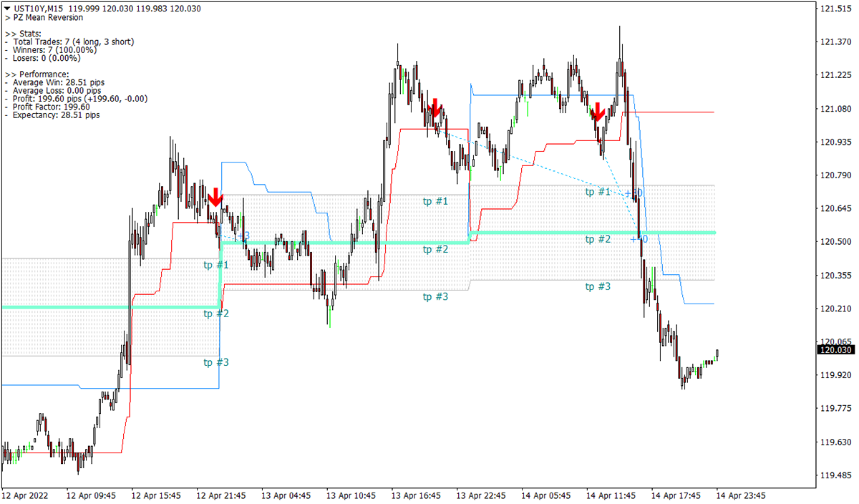
Task: Click the red sell arrow near 12 Apr 21:45
Action: click(215, 198)
